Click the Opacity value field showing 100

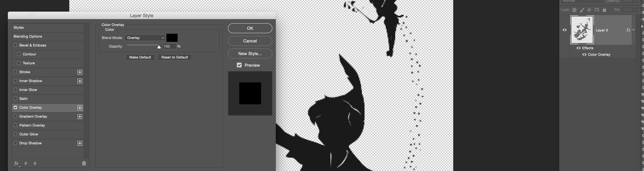click(x=169, y=47)
